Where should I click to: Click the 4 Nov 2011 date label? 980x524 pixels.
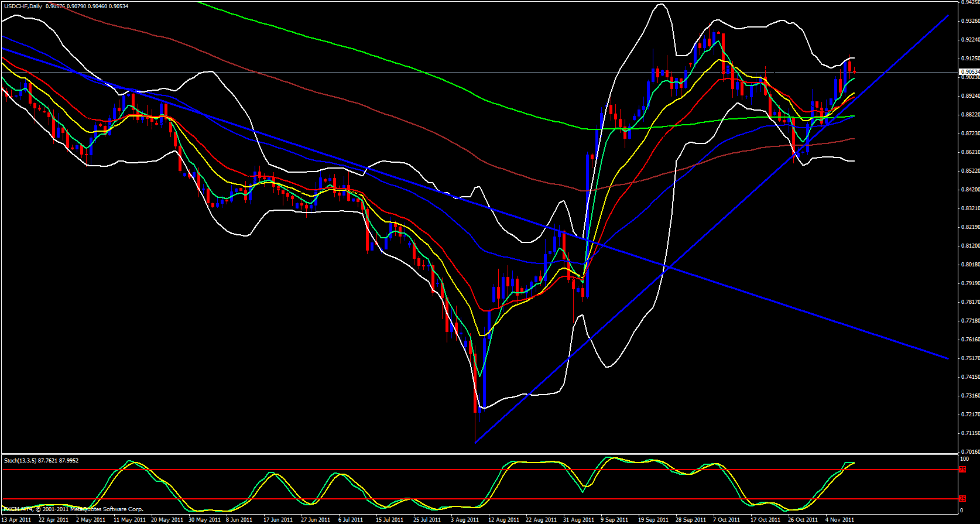pos(839,519)
